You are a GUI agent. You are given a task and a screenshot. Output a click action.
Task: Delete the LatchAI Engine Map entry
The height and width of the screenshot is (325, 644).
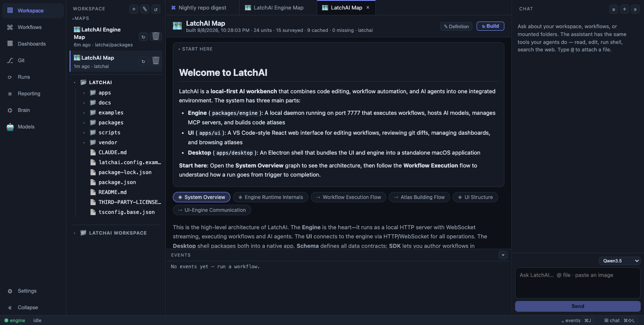pyautogui.click(x=155, y=36)
